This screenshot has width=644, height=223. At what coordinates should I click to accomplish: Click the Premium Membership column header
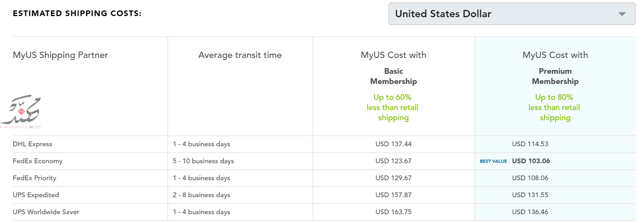(555, 76)
